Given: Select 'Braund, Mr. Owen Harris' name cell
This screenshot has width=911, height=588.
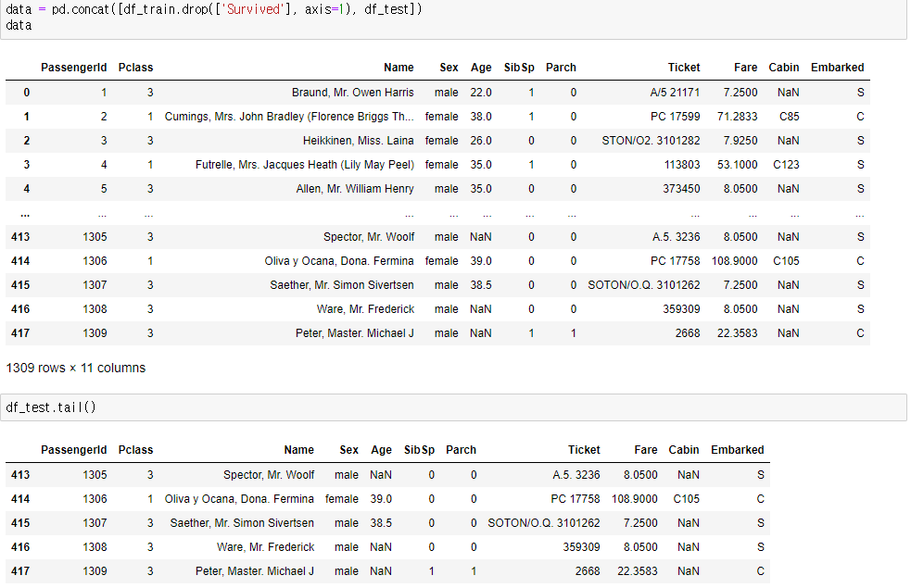Looking at the screenshot, I should click(x=353, y=93).
